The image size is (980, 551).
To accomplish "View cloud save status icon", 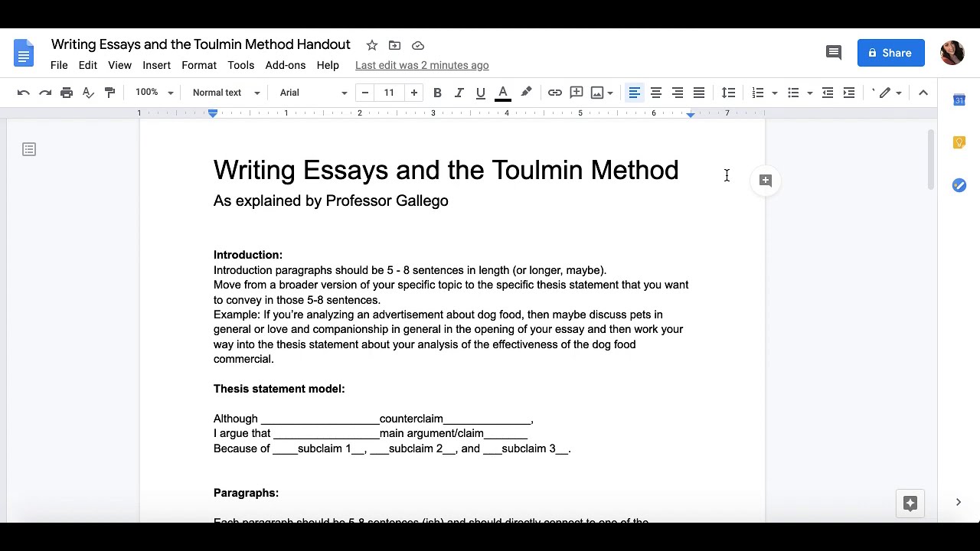I will tap(418, 45).
